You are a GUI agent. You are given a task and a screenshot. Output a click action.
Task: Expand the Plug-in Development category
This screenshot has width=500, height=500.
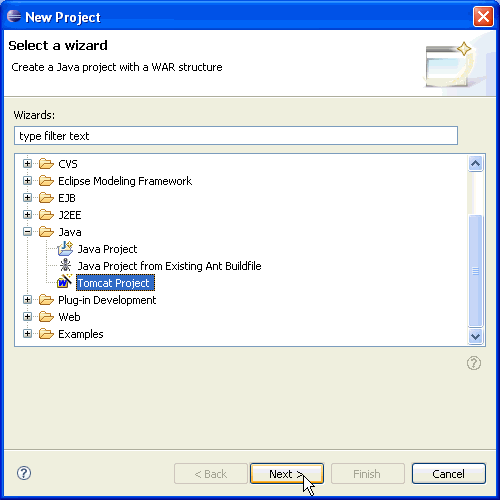[28, 300]
